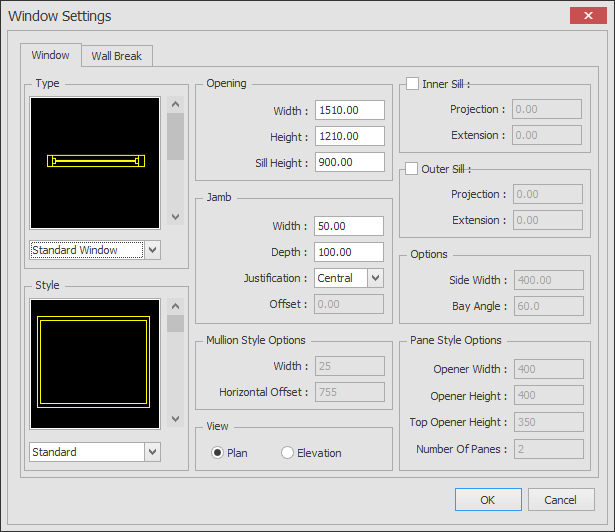Click the Type list scroll up arrow
The image size is (615, 532).
pyautogui.click(x=175, y=104)
